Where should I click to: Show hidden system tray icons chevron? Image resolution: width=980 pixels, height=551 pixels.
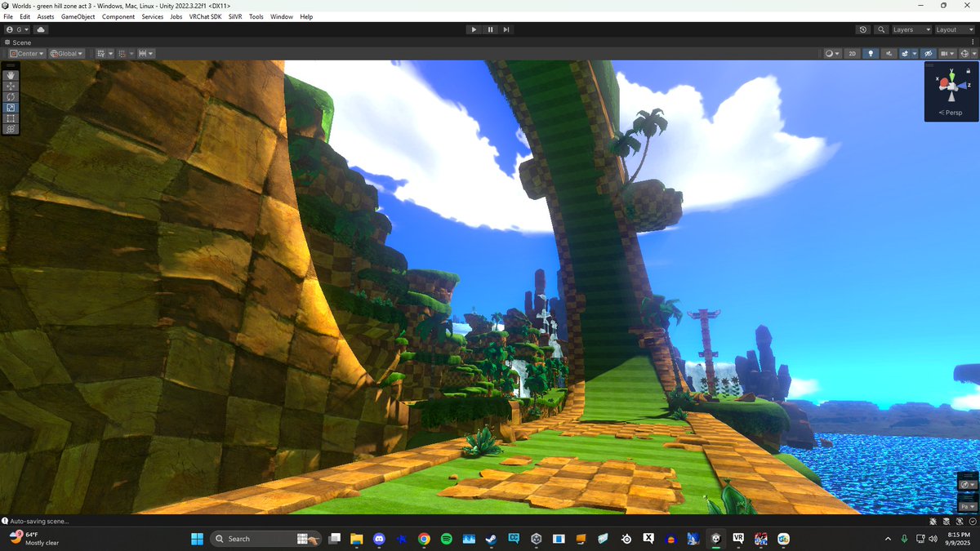click(x=888, y=539)
